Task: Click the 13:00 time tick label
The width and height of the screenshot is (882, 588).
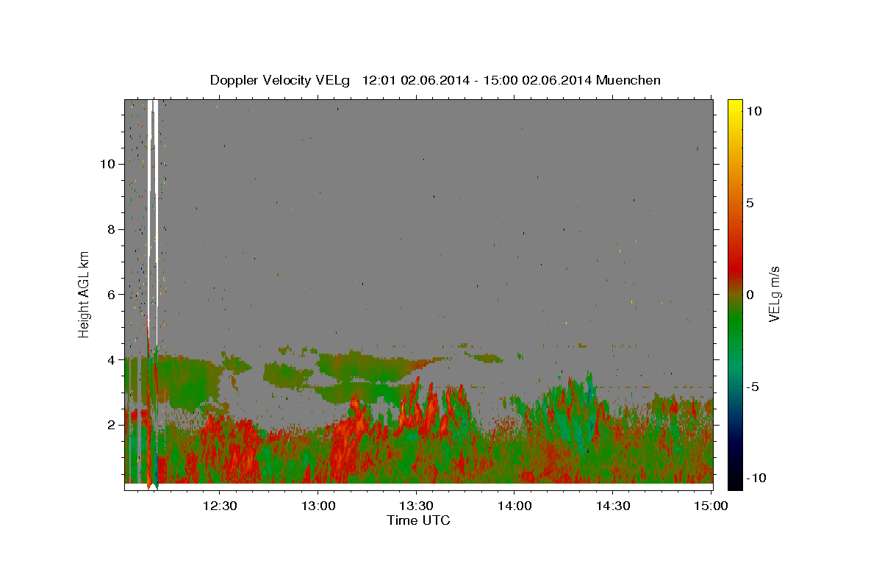Action: pos(318,506)
